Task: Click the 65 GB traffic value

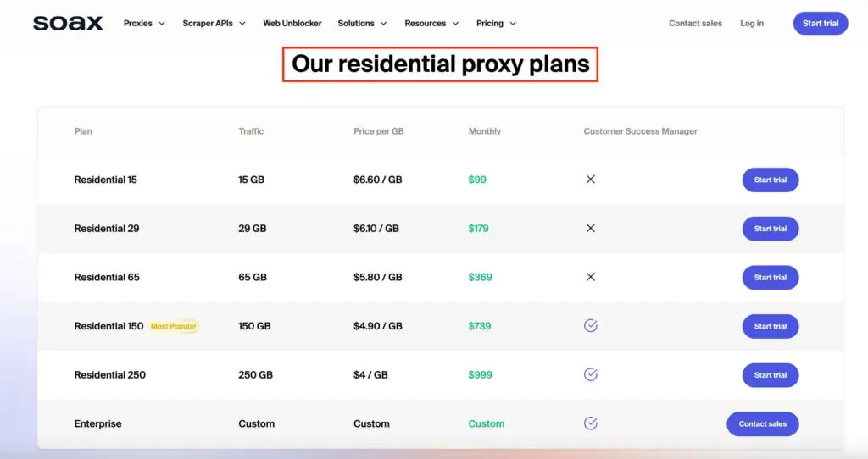Action: coord(253,277)
